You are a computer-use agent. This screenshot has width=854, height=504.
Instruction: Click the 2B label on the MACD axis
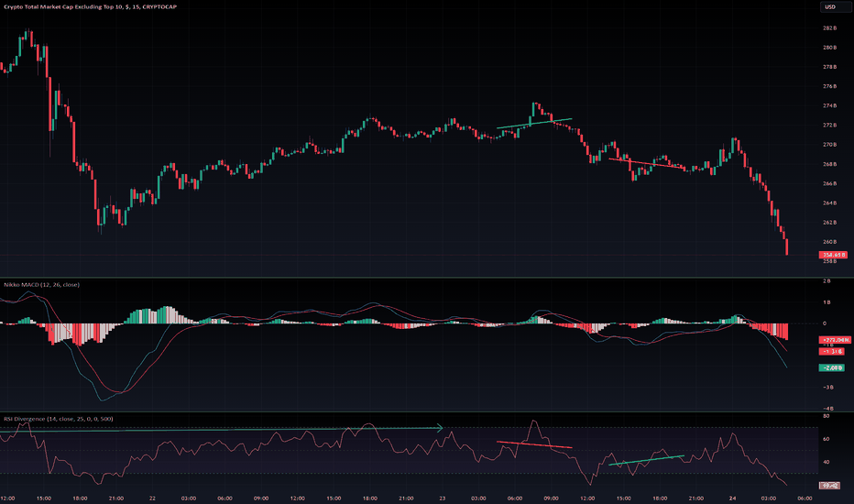(827, 281)
